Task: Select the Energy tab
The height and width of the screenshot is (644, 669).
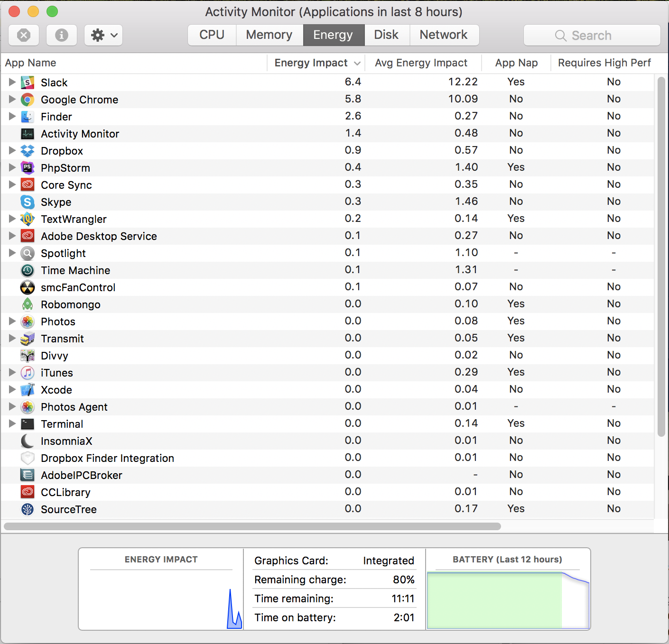Action: [334, 35]
